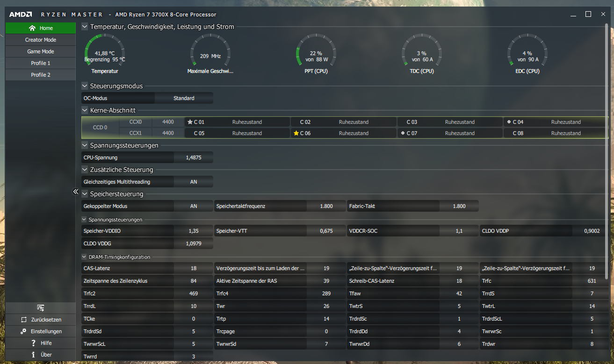Click the EDC (CPU) gauge
Image resolution: width=614 pixels, height=364 pixels.
pos(527,54)
